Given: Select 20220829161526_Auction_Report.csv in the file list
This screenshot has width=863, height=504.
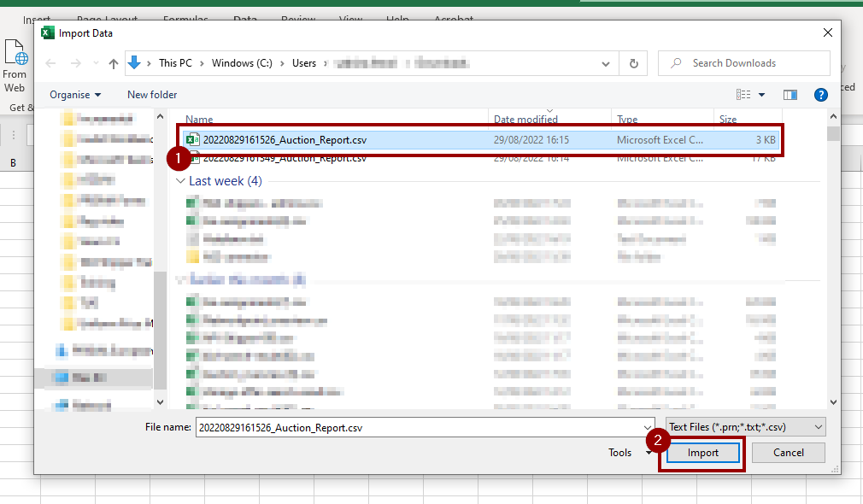Looking at the screenshot, I should tap(284, 139).
